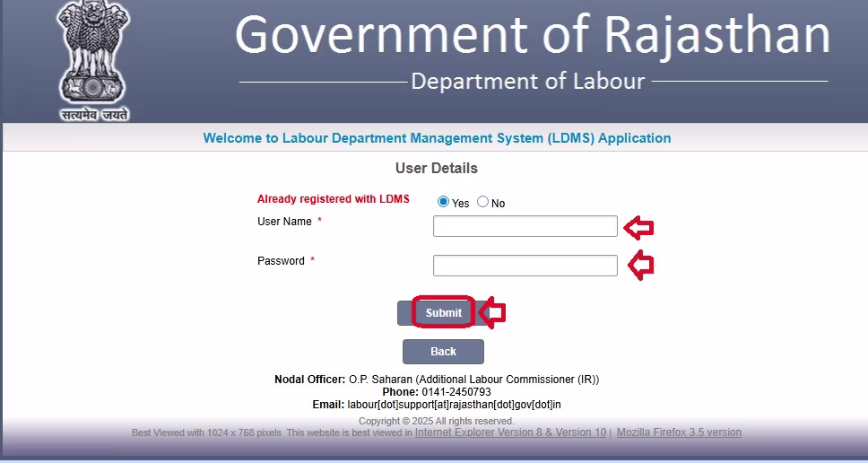
Task: Click the 'Already registered with LDMS' label
Action: (333, 199)
